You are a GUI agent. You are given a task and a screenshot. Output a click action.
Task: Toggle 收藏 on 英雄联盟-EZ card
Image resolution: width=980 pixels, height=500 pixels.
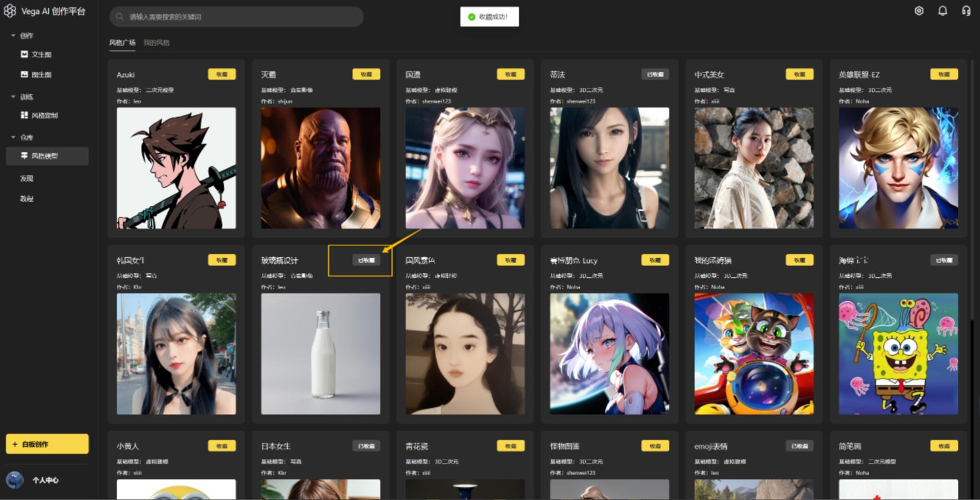944,74
